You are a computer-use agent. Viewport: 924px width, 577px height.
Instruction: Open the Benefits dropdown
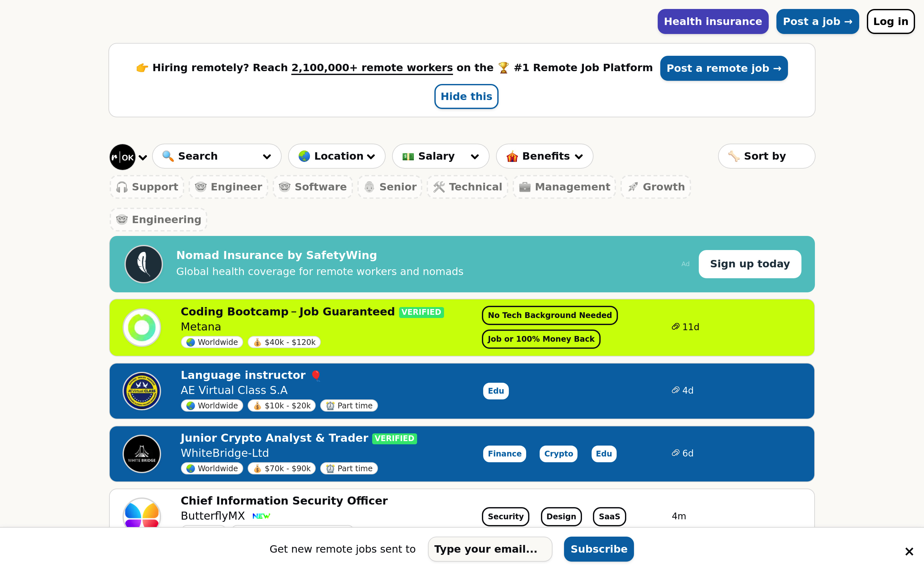[x=544, y=156]
